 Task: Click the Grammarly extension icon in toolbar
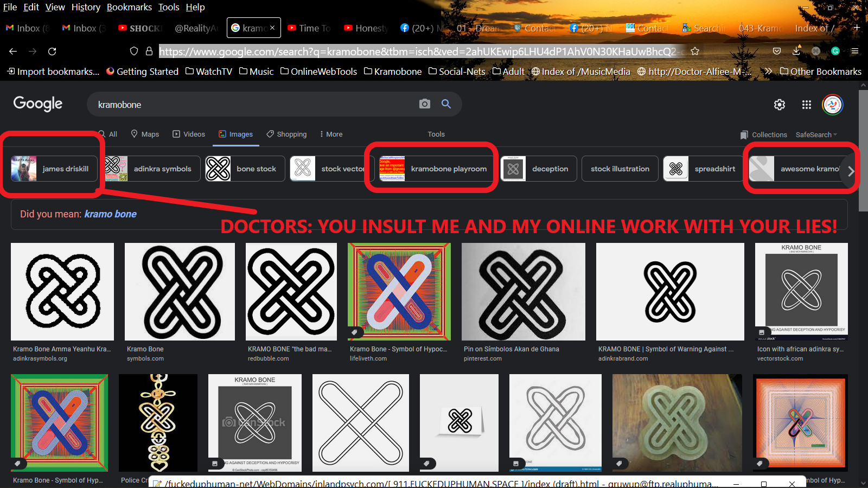tap(835, 51)
